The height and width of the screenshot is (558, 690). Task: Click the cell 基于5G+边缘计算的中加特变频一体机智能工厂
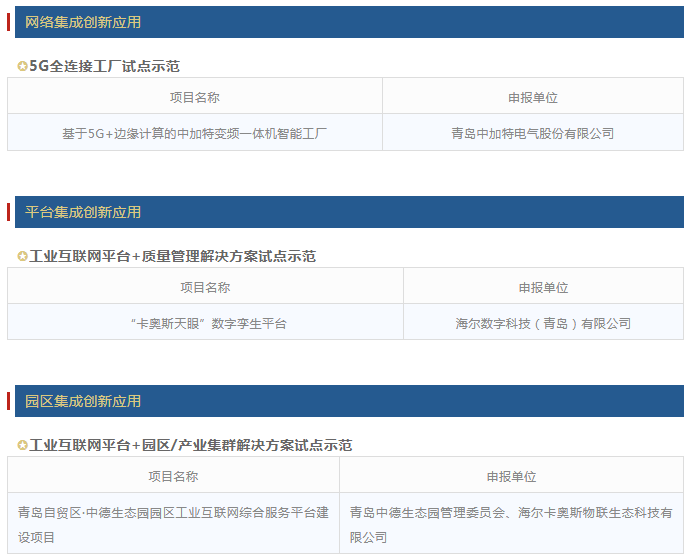click(195, 132)
